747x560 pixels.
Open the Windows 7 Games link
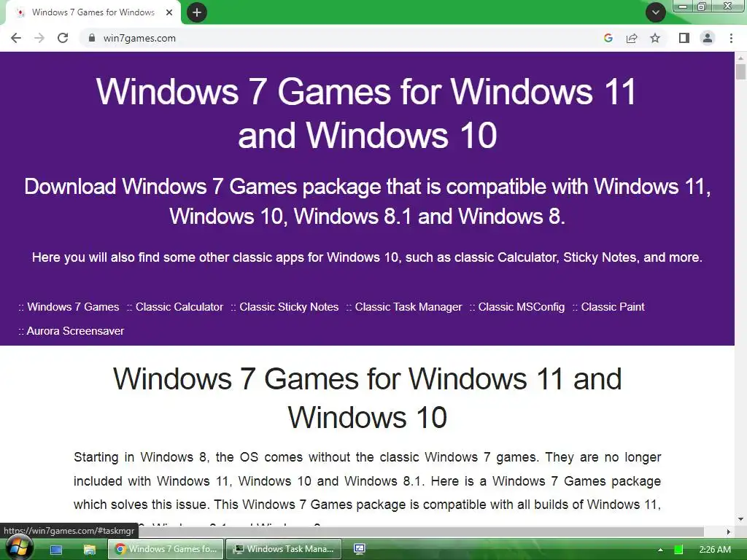pyautogui.click(x=73, y=307)
